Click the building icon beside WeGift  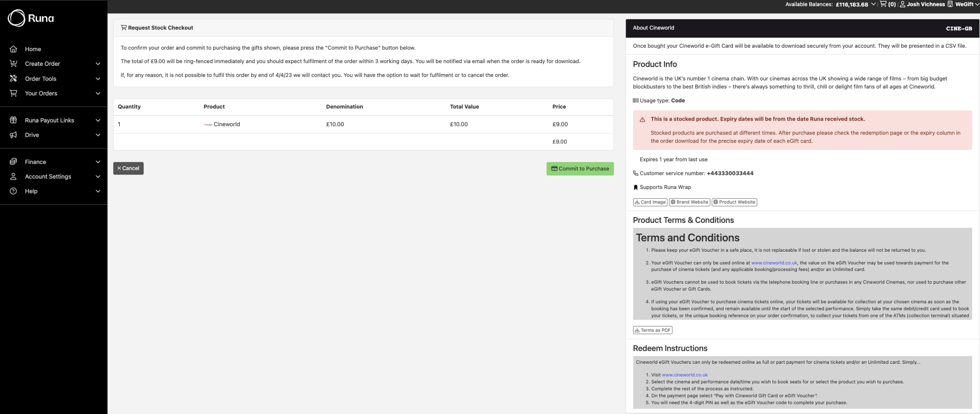950,4
